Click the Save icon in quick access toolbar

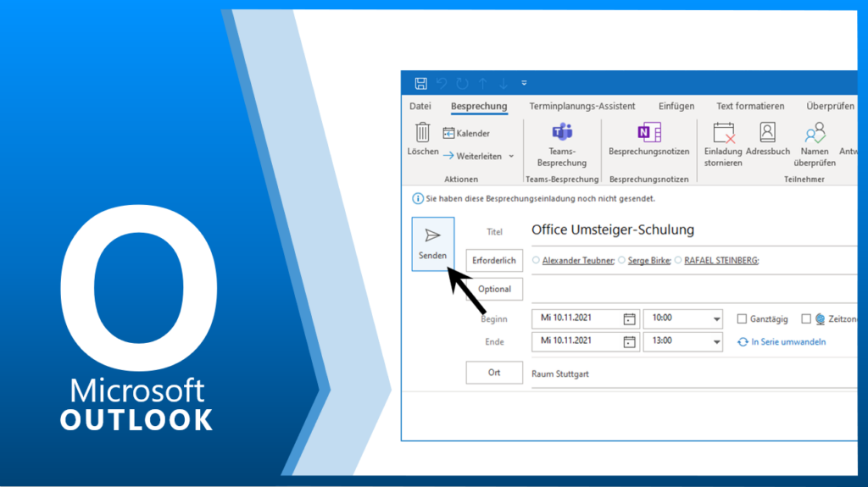tap(420, 84)
